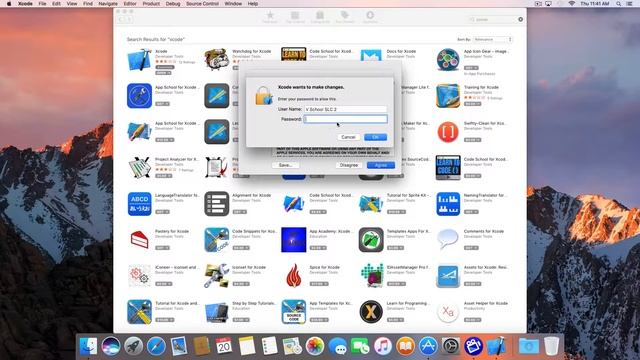Open App Academy: Xcode icon

[x=293, y=240]
